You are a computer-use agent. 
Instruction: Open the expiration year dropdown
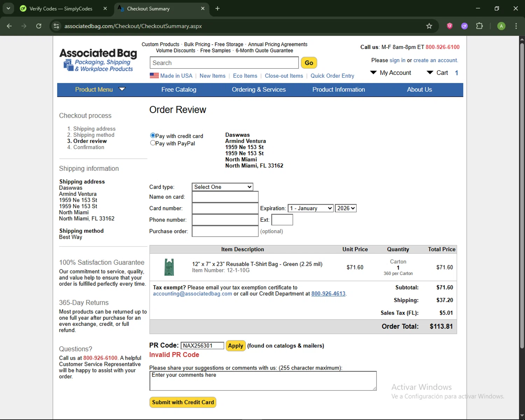click(345, 208)
